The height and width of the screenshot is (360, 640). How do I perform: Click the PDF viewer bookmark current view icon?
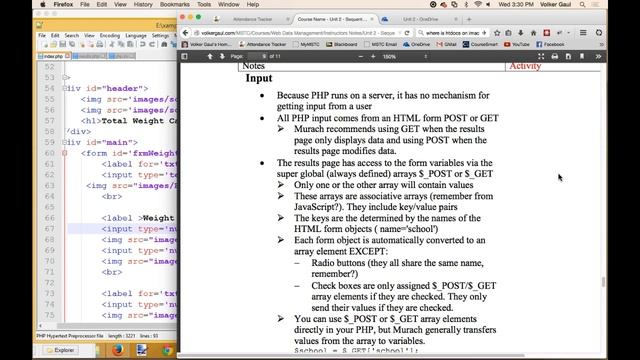pos(582,56)
